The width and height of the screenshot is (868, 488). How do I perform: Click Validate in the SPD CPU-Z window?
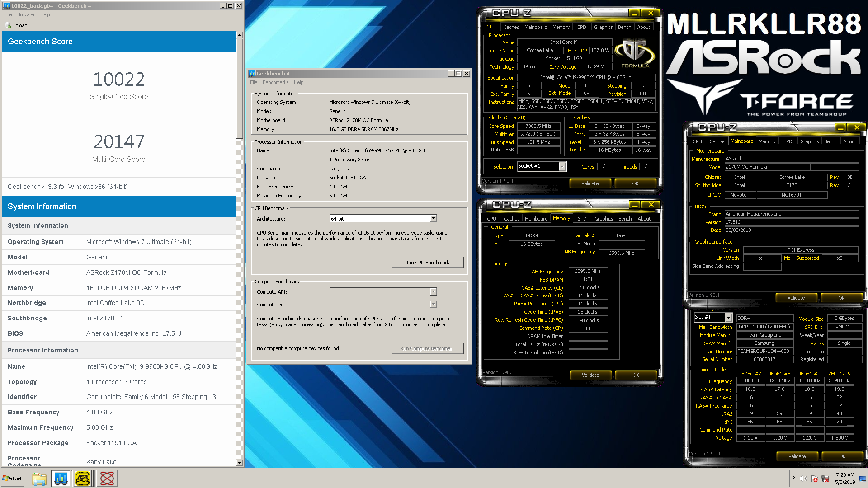[x=797, y=456]
